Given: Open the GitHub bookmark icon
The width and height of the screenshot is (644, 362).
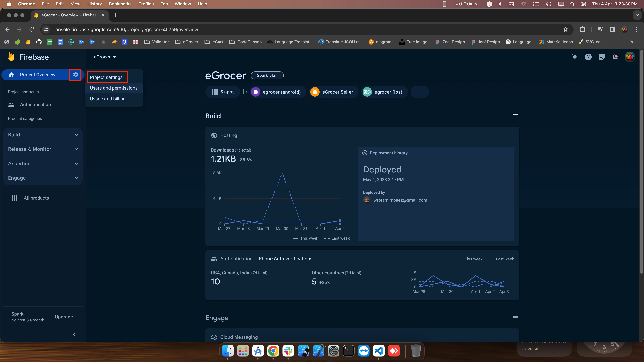Looking at the screenshot, I should [x=39, y=42].
